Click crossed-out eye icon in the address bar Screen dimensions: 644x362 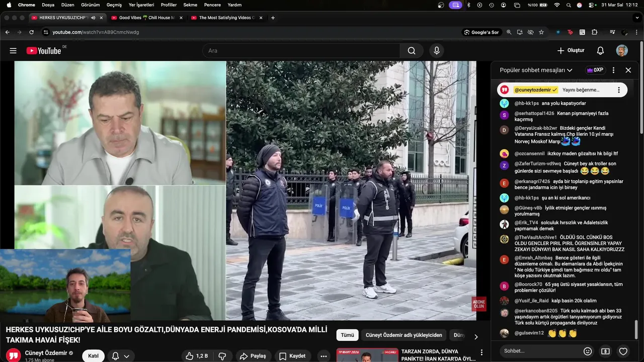(530, 32)
